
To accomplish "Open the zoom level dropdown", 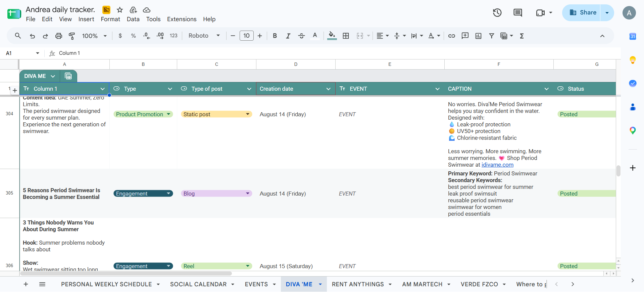I will [94, 36].
